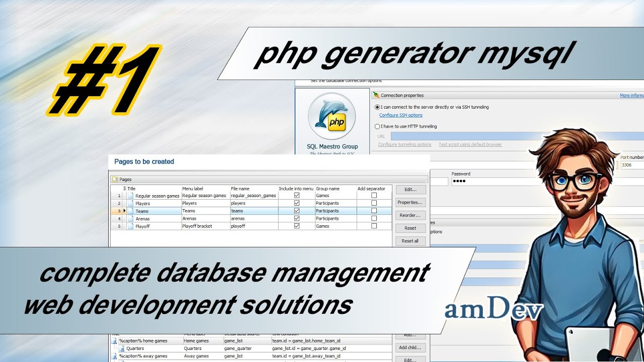Click the detail icon of Quarters row
This screenshot has width=644, height=362.
[122, 348]
